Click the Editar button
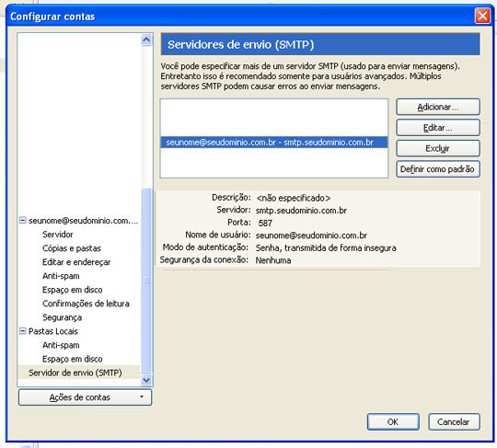 438,128
